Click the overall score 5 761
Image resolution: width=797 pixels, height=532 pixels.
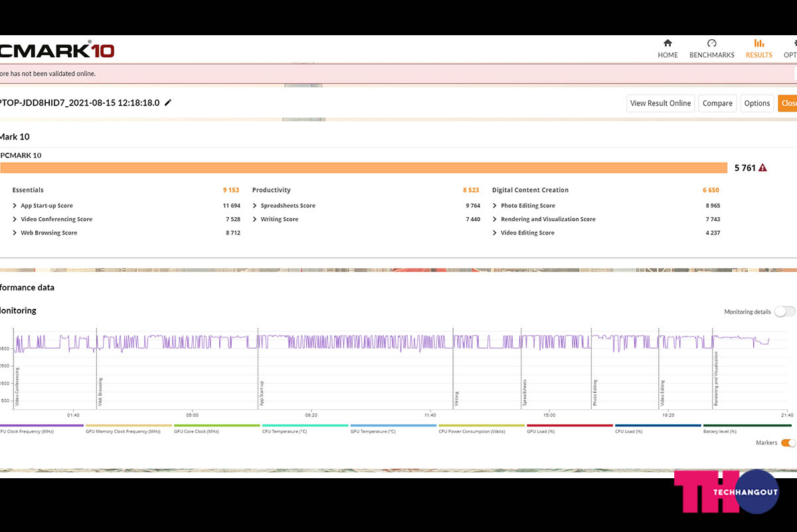click(745, 168)
